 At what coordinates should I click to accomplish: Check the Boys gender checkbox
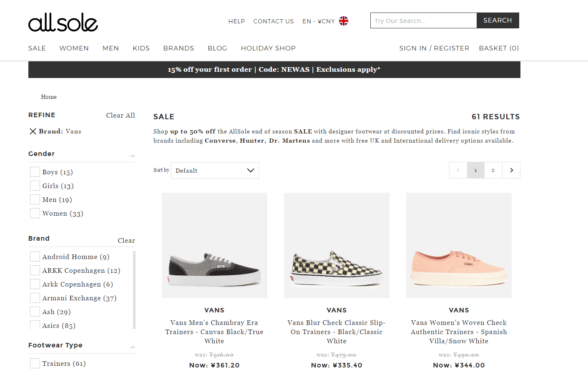(35, 172)
